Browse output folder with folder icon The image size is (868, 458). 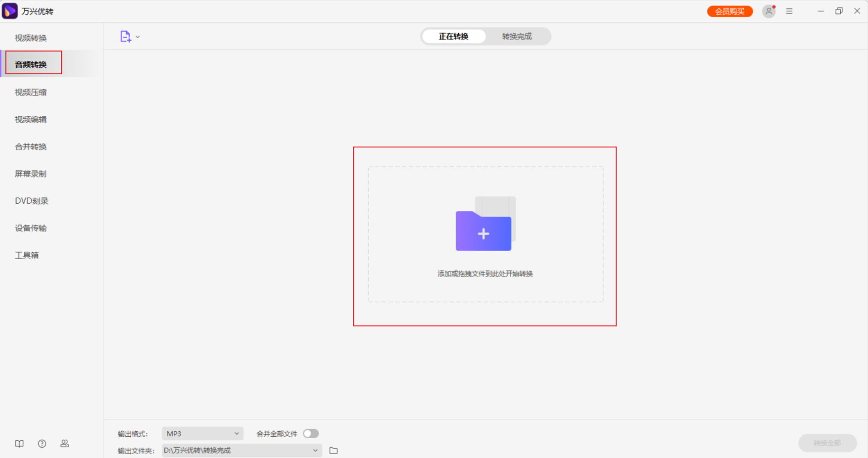(334, 451)
